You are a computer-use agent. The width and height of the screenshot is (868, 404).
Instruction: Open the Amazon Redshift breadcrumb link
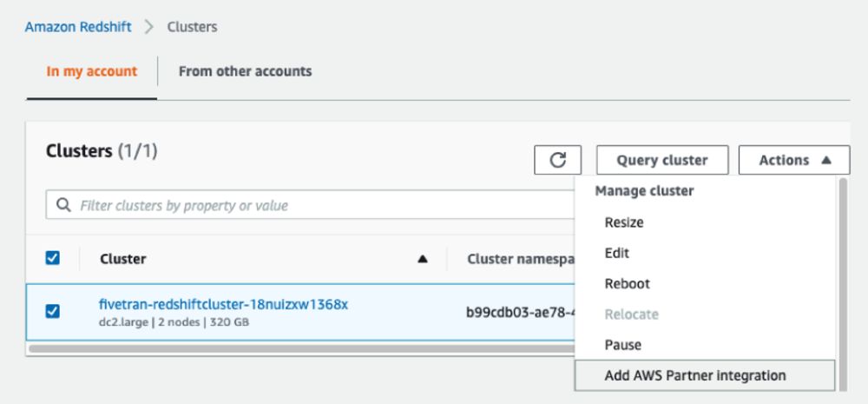78,27
